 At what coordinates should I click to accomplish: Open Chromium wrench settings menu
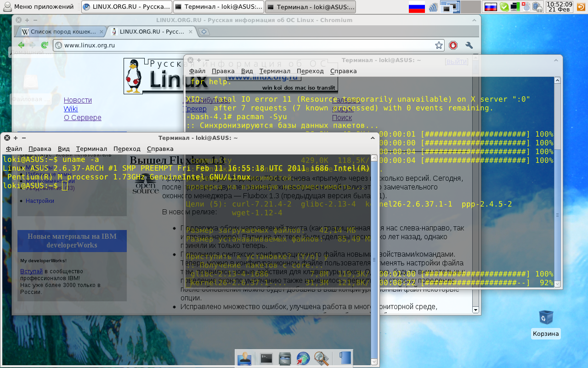(469, 45)
